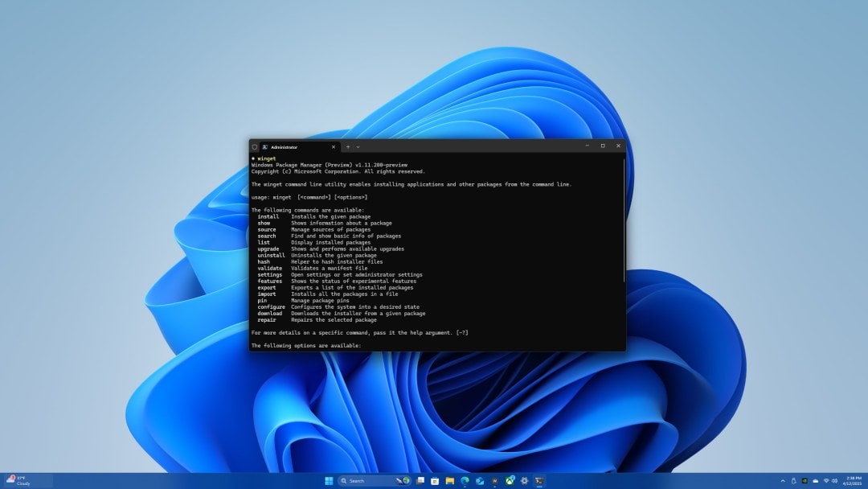Open the new-tab dropdown in Terminal
This screenshot has width=868, height=489.
[x=357, y=147]
